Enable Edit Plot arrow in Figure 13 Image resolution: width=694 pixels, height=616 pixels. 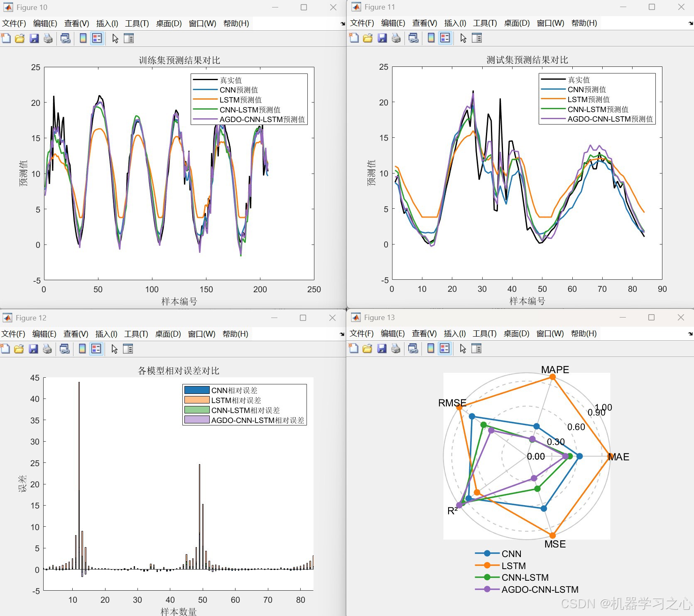click(463, 349)
